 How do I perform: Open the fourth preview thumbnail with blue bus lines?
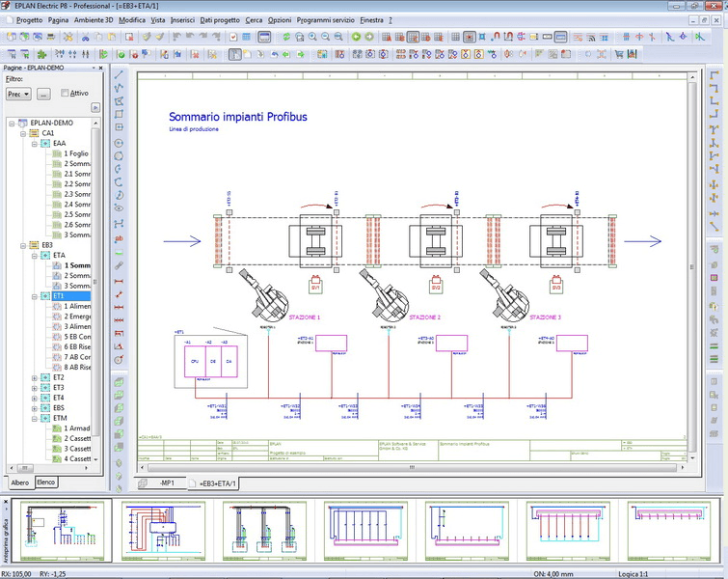pyautogui.click(x=365, y=531)
